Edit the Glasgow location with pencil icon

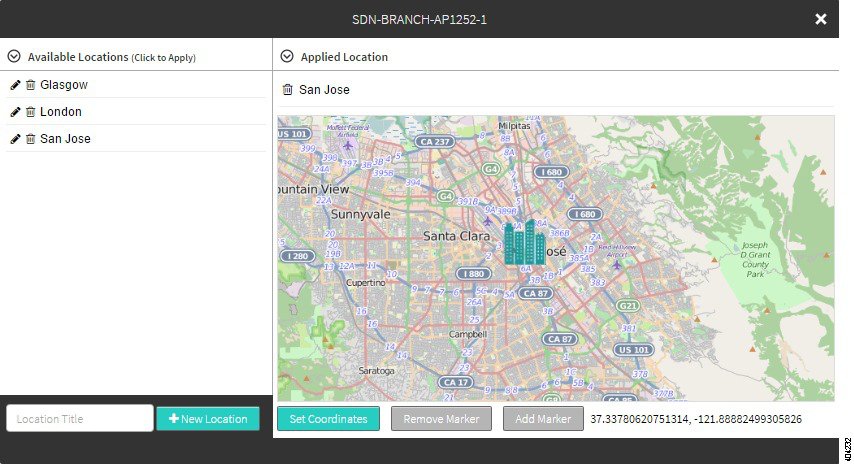pyautogui.click(x=15, y=85)
